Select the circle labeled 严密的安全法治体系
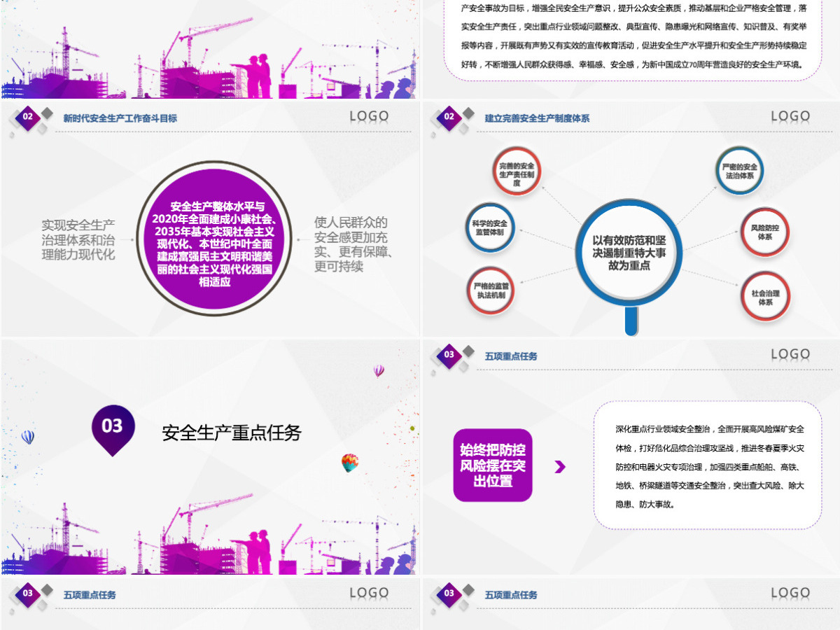The image size is (840, 630). (739, 171)
